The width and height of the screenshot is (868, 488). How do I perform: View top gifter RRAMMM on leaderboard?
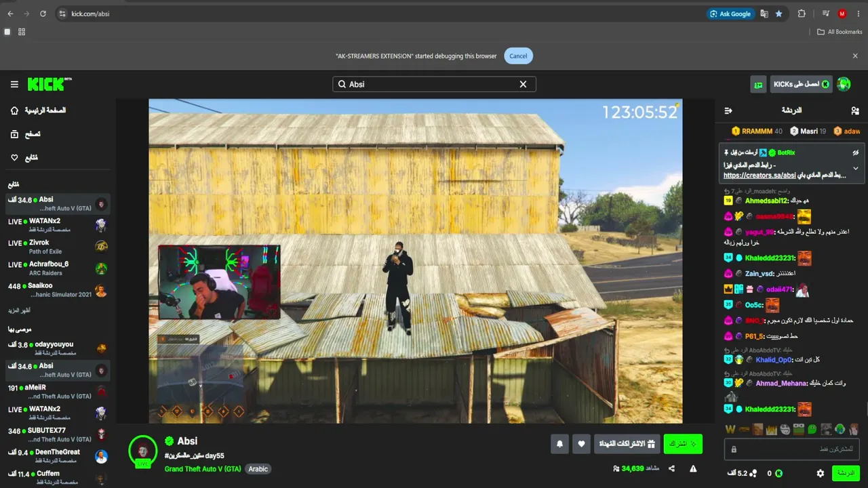[757, 131]
